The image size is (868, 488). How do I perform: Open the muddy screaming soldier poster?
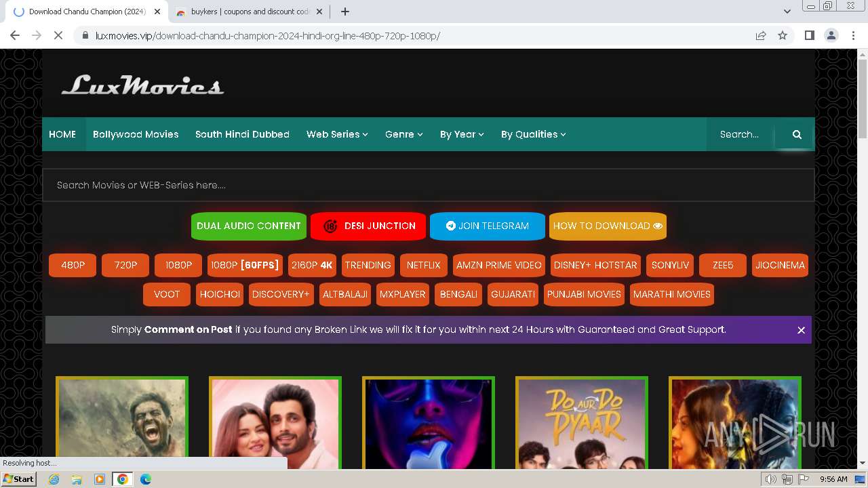(x=122, y=423)
